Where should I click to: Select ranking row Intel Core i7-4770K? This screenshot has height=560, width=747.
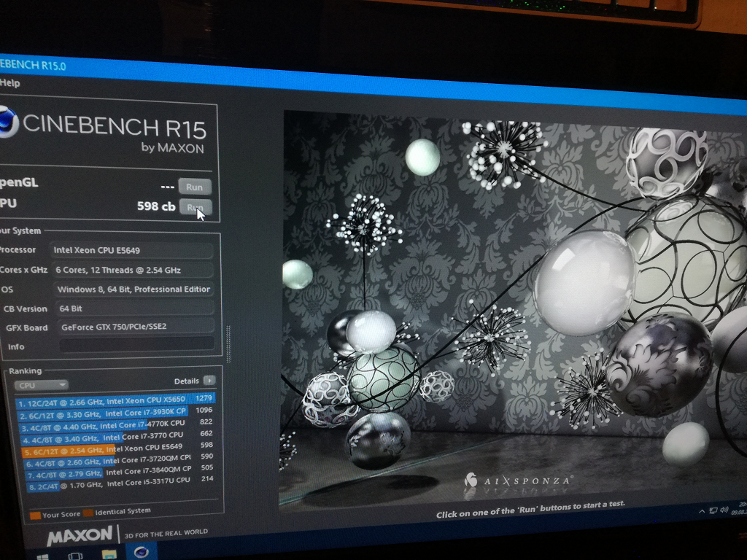pyautogui.click(x=117, y=425)
